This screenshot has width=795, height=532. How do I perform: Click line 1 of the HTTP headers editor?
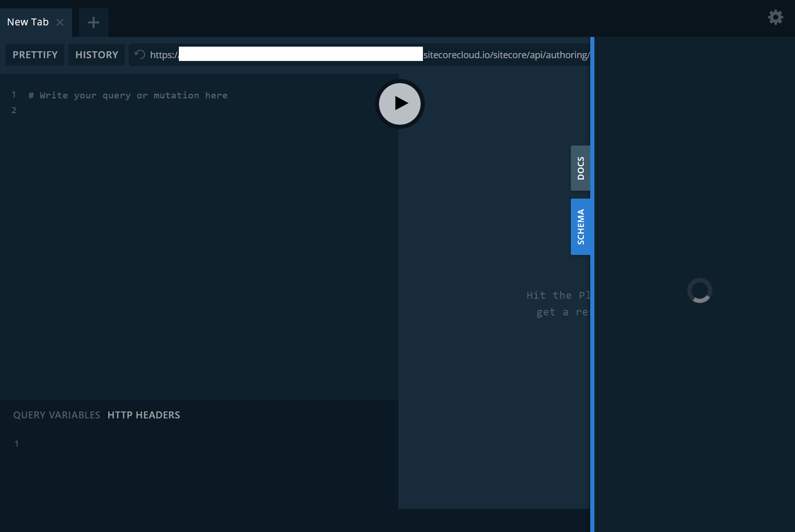pyautogui.click(x=199, y=443)
